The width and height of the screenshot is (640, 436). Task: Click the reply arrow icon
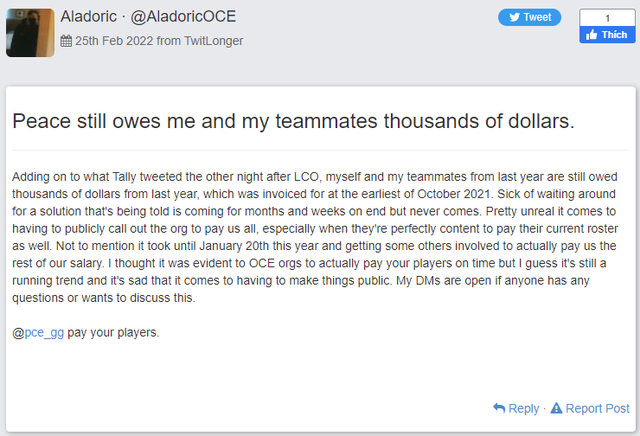point(499,408)
